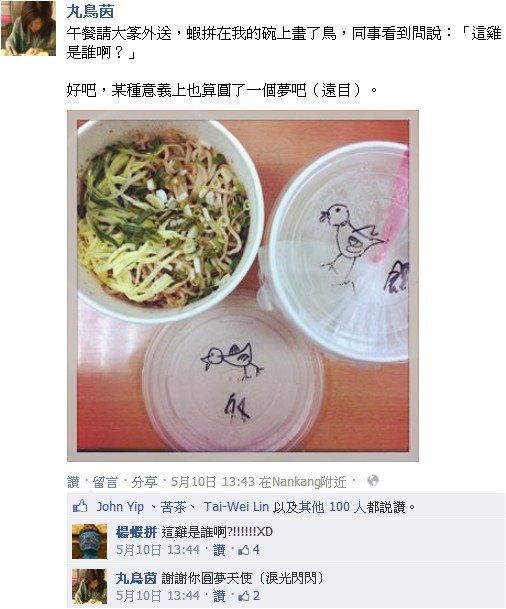Screen dimensions: 506x609
Task: Show the 其他 100 人 who liked this
Action: (332, 506)
